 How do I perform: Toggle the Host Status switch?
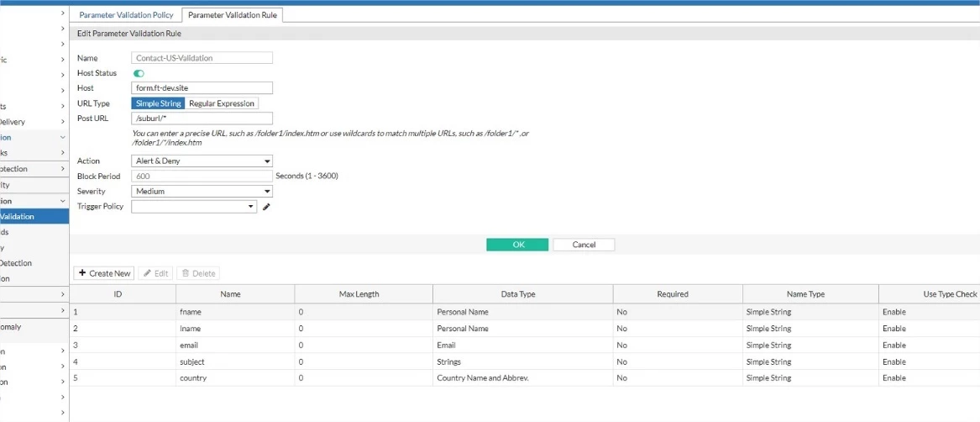point(139,73)
